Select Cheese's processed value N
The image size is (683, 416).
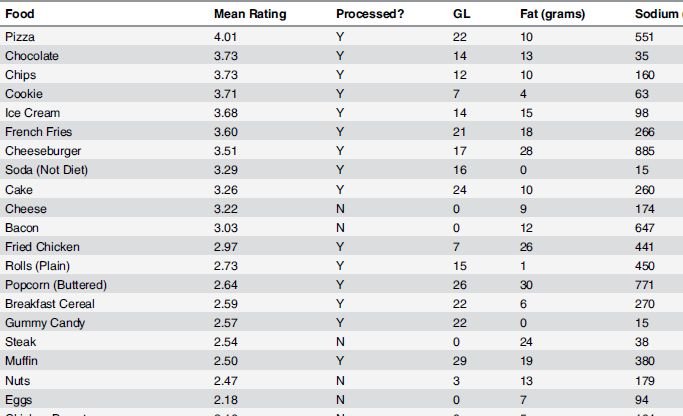[x=340, y=209]
